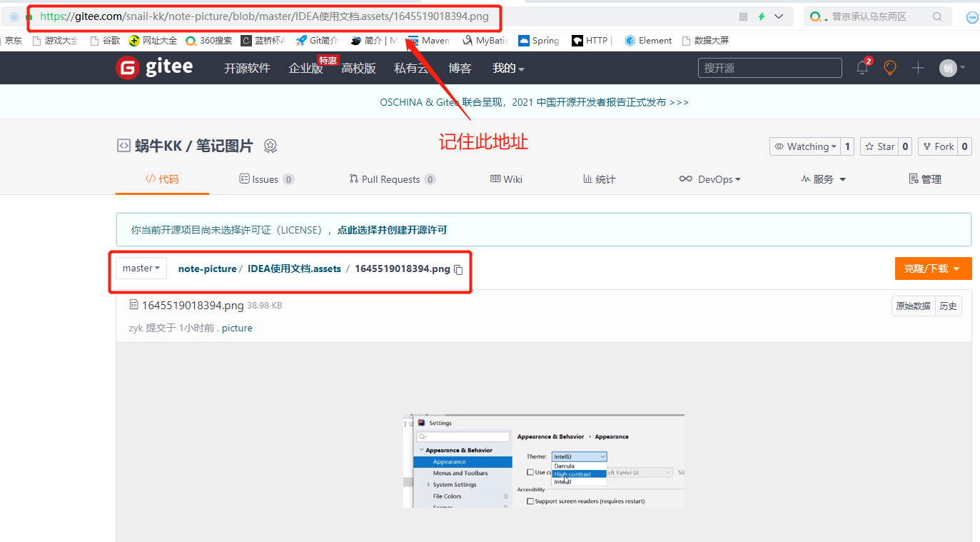Open the 笔记图片 repository link
The image size is (980, 542).
click(x=224, y=146)
